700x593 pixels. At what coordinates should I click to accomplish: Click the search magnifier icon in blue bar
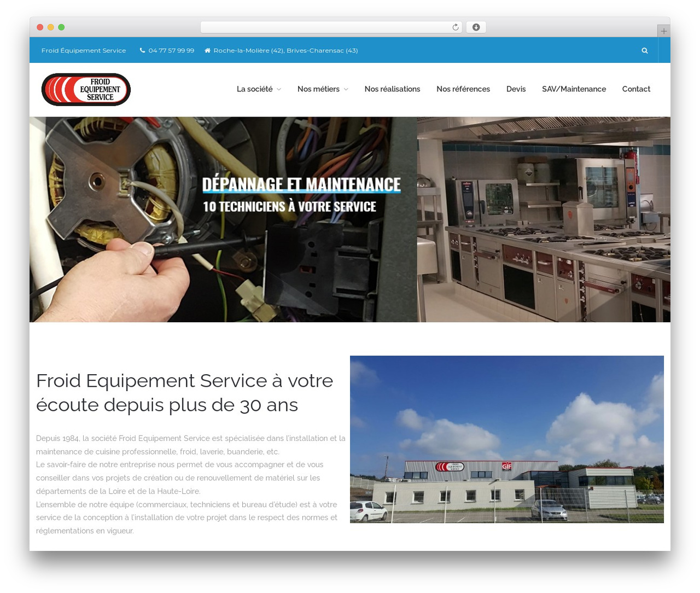(x=645, y=50)
